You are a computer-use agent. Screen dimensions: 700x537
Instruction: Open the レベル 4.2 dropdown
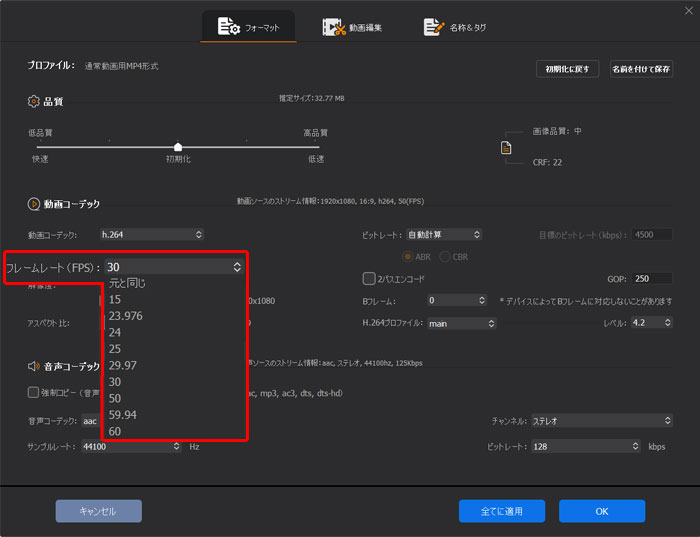pyautogui.click(x=652, y=323)
